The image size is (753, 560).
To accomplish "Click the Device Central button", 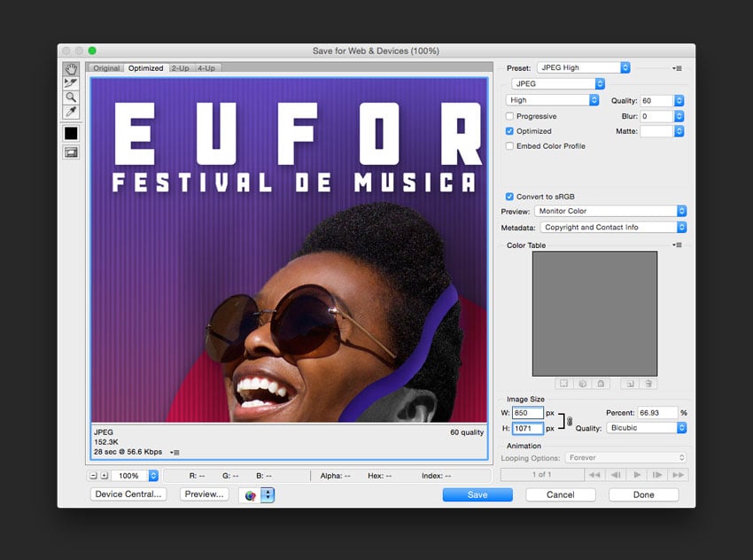I will click(x=128, y=494).
